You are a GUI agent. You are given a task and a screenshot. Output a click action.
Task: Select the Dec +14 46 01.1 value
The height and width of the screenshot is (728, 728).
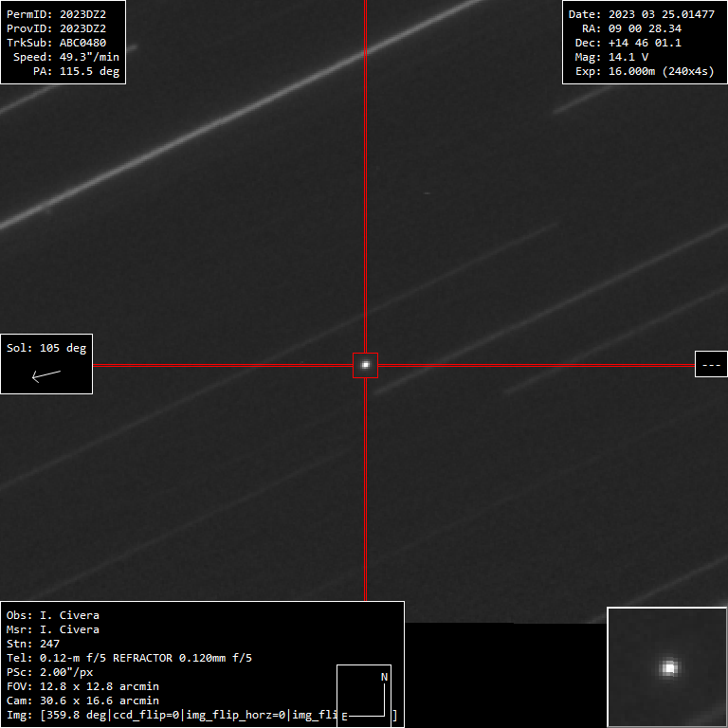[x=645, y=43]
